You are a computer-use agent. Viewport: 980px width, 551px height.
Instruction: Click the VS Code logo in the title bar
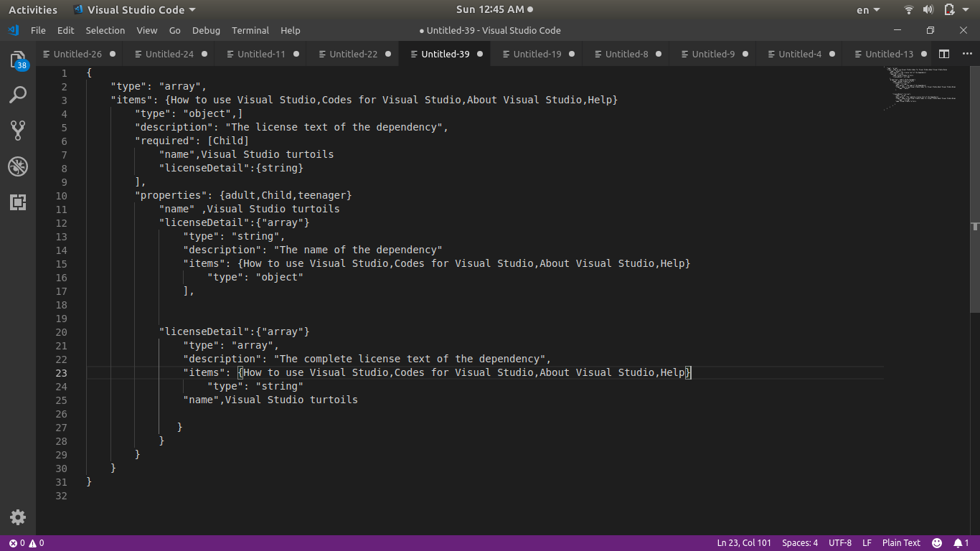pyautogui.click(x=14, y=30)
